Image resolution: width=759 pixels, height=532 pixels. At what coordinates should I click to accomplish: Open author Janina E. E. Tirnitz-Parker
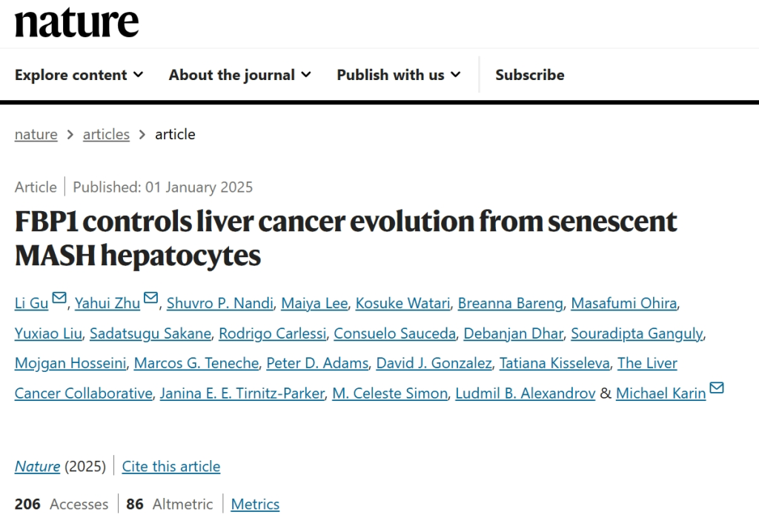pos(242,393)
